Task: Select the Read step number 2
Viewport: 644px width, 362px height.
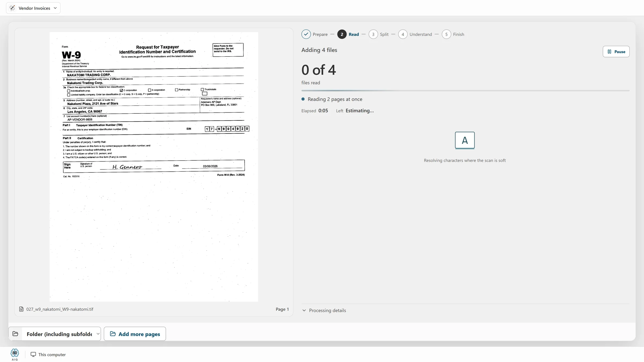Action: click(342, 34)
